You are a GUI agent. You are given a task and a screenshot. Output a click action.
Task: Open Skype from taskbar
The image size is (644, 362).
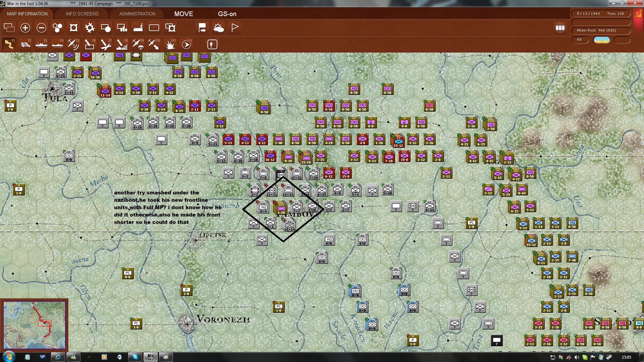tap(135, 357)
